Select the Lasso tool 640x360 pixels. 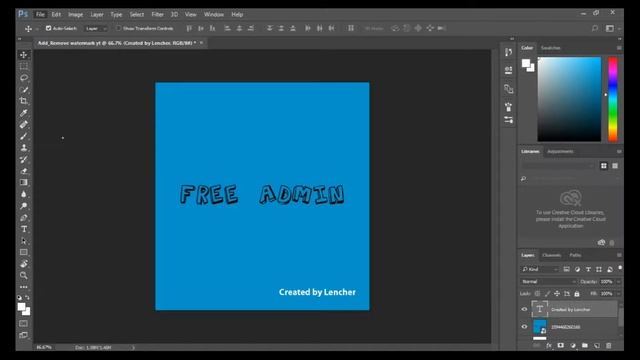click(x=24, y=78)
